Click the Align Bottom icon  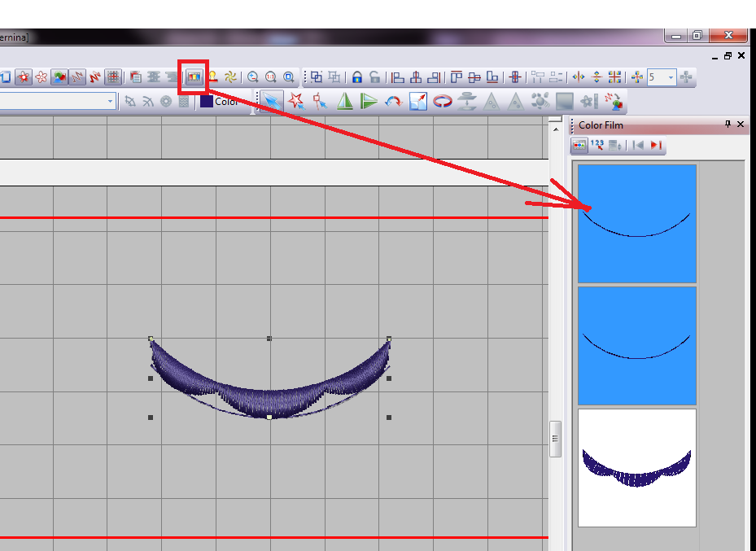click(492, 77)
